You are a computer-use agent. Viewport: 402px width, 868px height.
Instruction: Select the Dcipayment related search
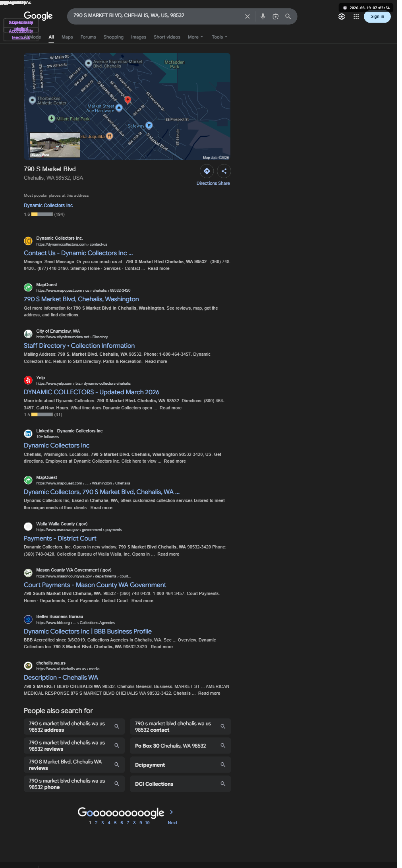coord(180,765)
